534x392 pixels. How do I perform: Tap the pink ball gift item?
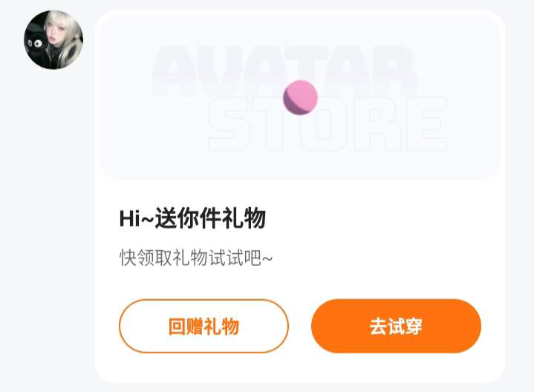(x=300, y=98)
